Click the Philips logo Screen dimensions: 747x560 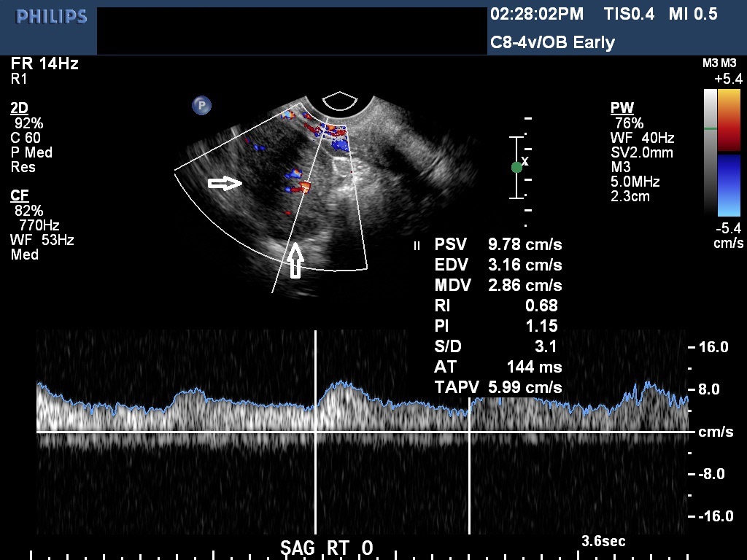(x=51, y=16)
